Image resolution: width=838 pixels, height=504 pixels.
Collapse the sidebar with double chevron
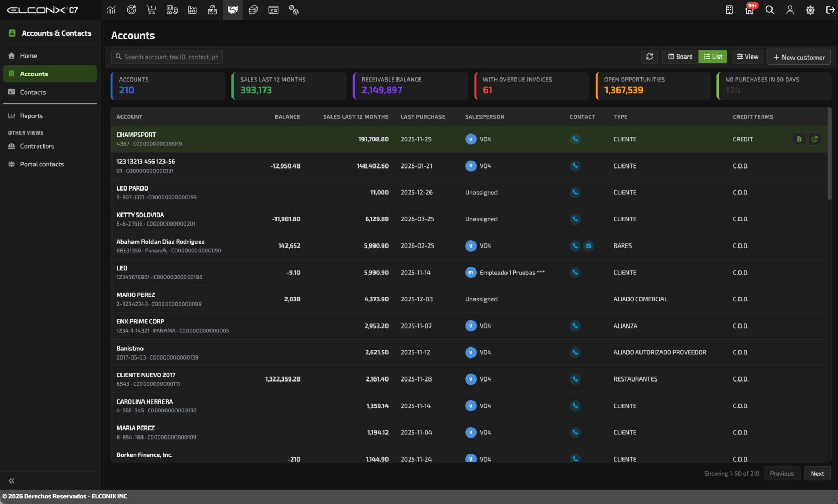[12, 480]
